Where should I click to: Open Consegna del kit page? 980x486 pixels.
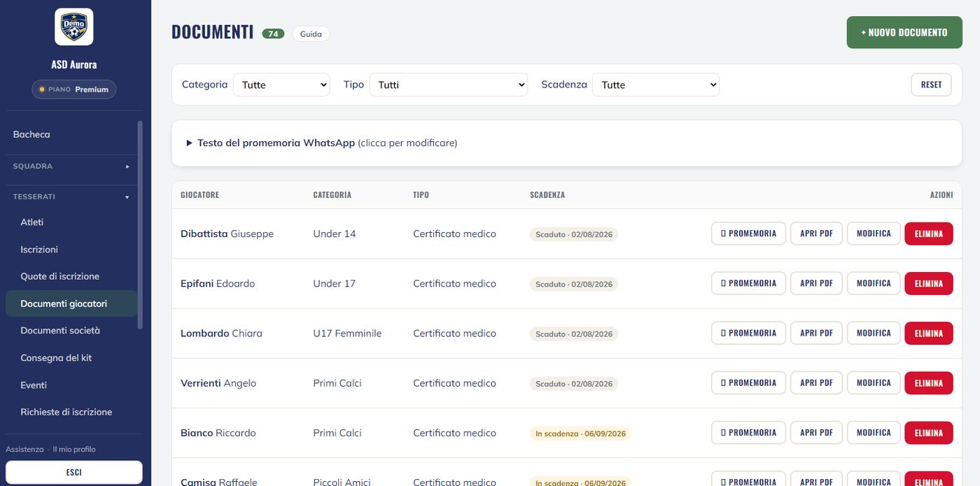pos(71,358)
